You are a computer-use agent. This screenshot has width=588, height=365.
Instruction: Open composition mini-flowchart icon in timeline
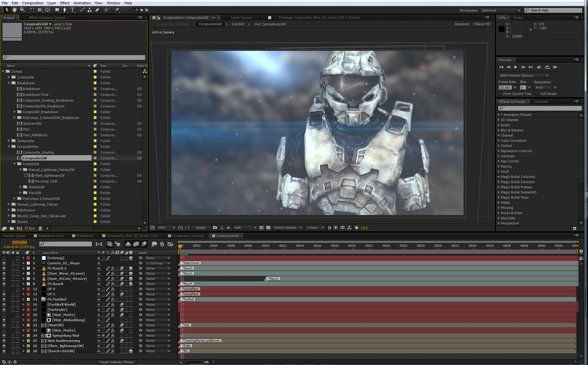point(99,244)
